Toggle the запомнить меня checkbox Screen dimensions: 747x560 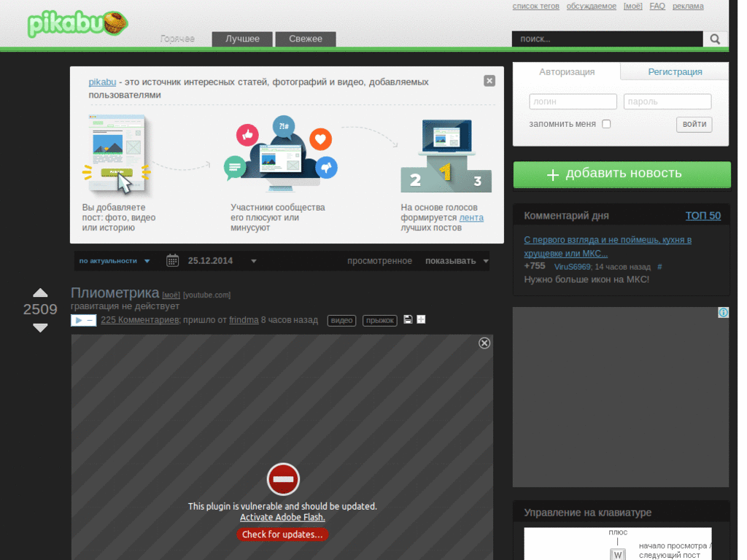(x=606, y=124)
